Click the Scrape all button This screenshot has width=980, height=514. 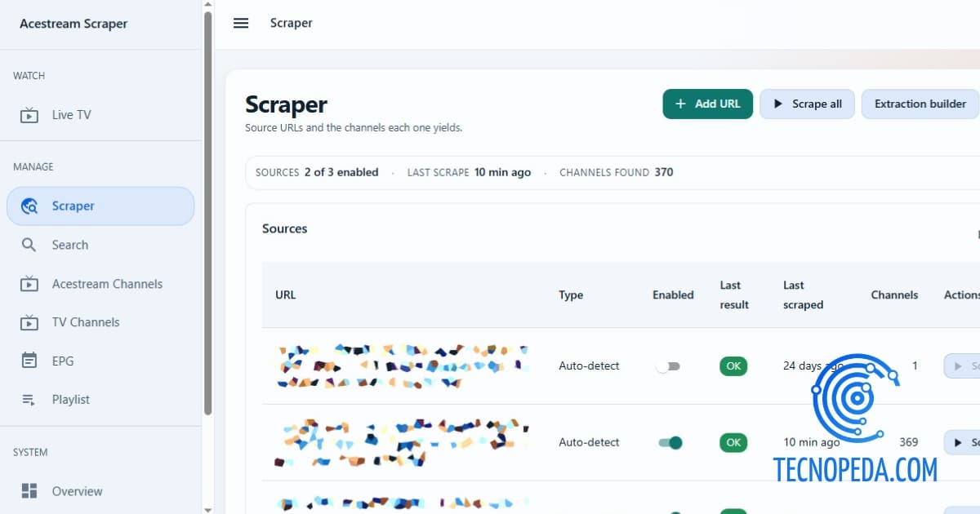coord(808,104)
